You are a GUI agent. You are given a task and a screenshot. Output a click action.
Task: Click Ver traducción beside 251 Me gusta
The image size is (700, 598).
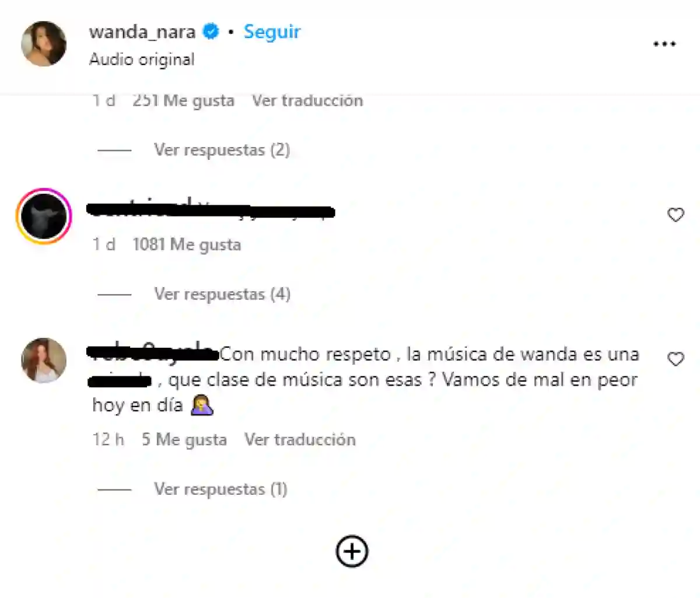click(307, 100)
